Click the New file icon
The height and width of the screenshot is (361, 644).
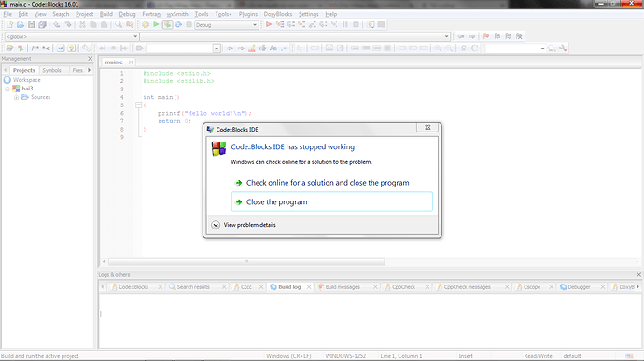9,25
